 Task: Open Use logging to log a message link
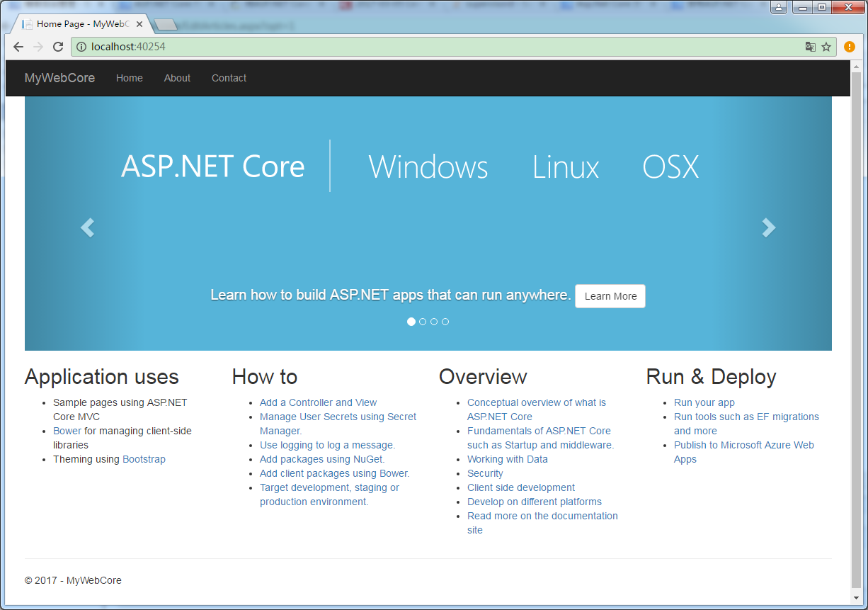click(328, 445)
